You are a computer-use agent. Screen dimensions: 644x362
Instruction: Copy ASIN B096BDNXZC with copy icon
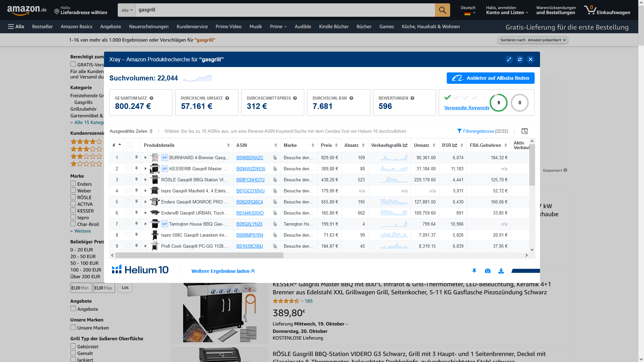tap(275, 158)
